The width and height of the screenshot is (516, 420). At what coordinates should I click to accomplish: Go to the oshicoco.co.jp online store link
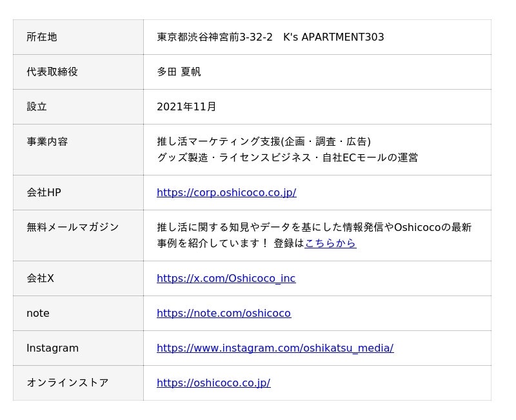coord(213,383)
